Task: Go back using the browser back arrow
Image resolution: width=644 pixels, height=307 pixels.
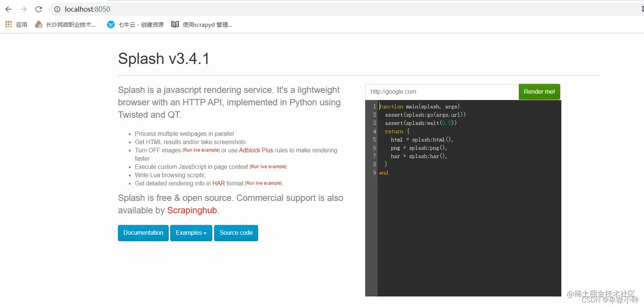Action: click(9, 9)
